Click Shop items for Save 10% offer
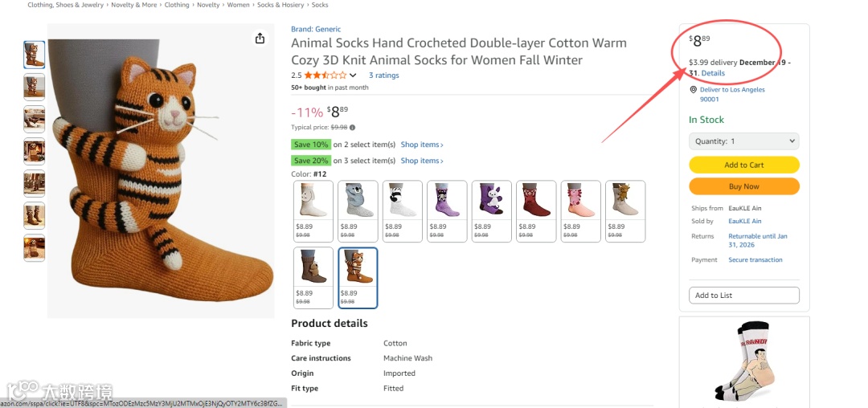 [x=422, y=145]
